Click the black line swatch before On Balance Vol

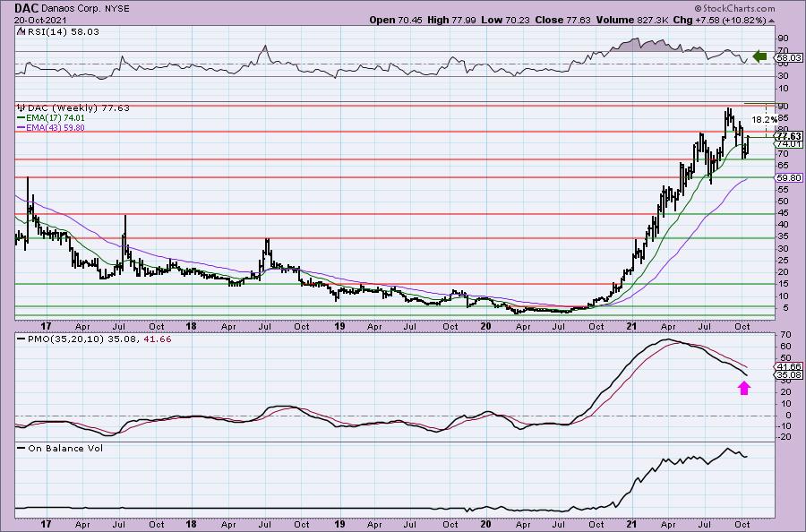[21, 448]
